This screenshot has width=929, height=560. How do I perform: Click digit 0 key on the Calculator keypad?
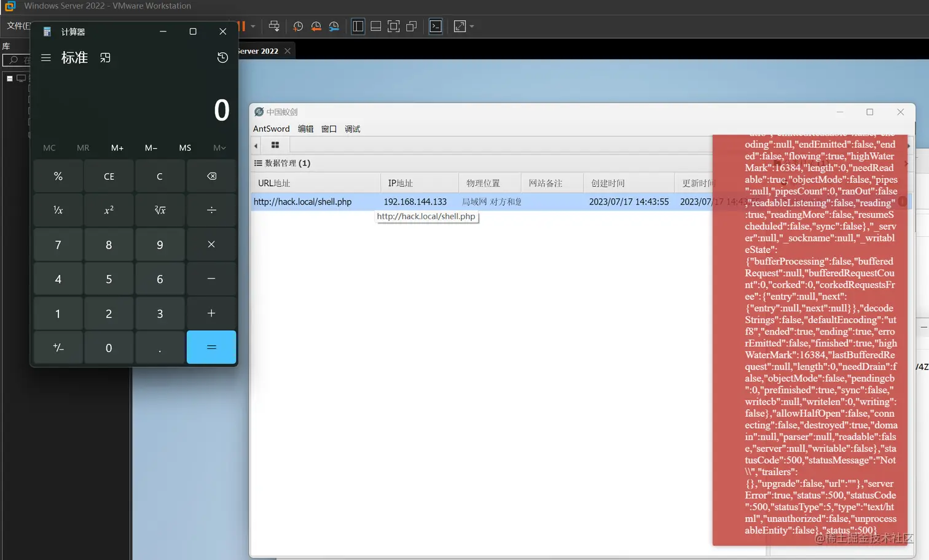click(x=109, y=348)
